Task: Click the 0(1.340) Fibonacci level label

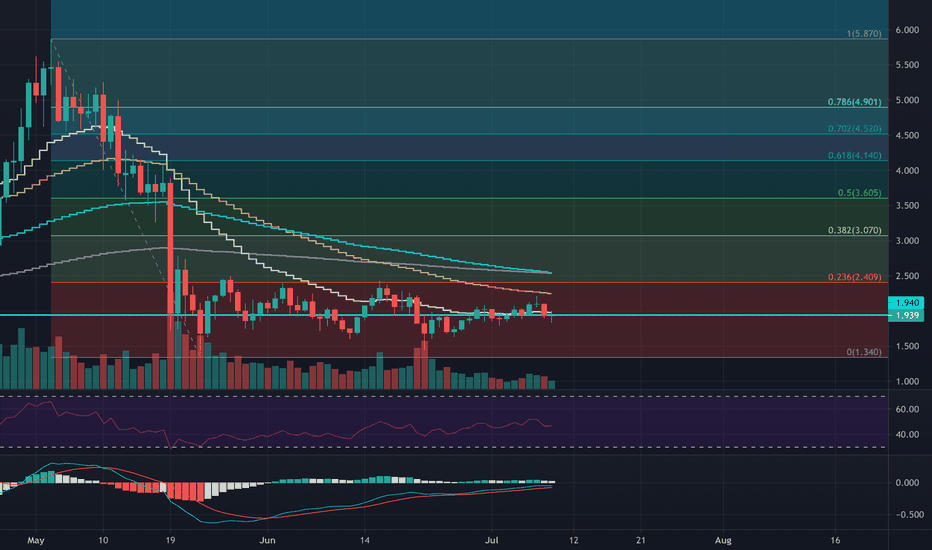Action: click(x=864, y=352)
